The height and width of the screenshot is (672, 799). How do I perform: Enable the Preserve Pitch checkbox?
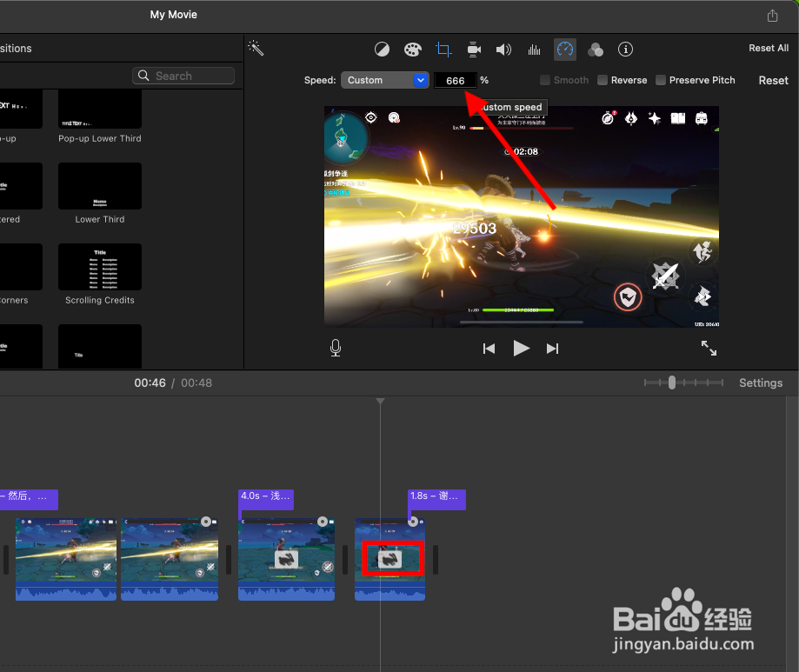[661, 80]
